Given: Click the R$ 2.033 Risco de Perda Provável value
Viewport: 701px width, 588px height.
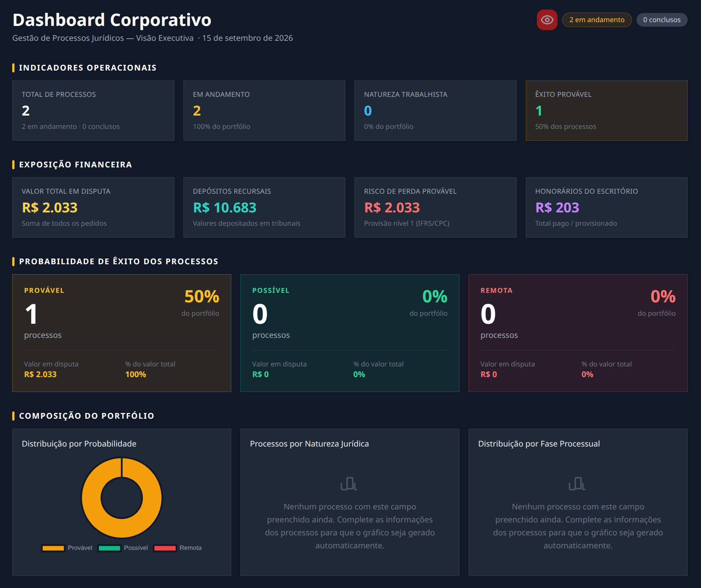Looking at the screenshot, I should point(392,207).
